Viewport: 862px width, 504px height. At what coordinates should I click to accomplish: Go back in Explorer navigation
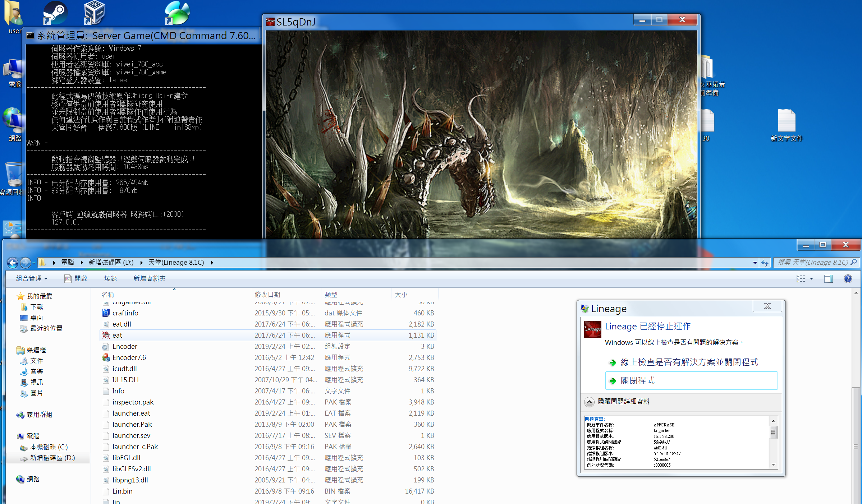pyautogui.click(x=13, y=263)
